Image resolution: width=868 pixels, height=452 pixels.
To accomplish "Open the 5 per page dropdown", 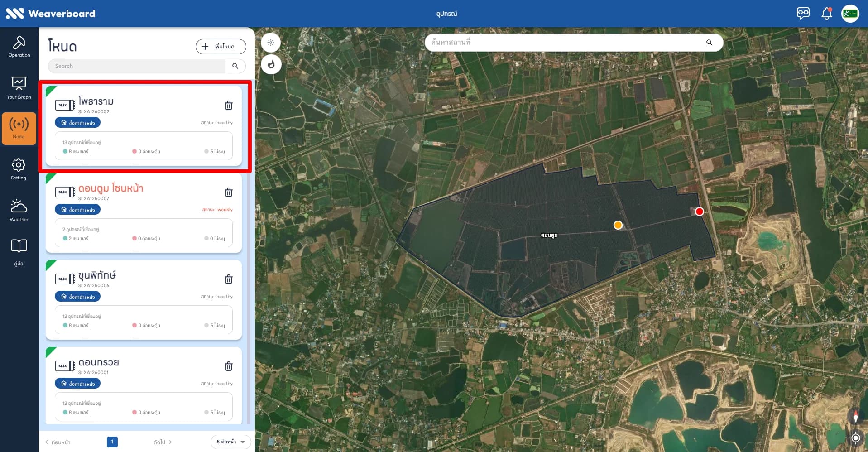I will (x=230, y=442).
